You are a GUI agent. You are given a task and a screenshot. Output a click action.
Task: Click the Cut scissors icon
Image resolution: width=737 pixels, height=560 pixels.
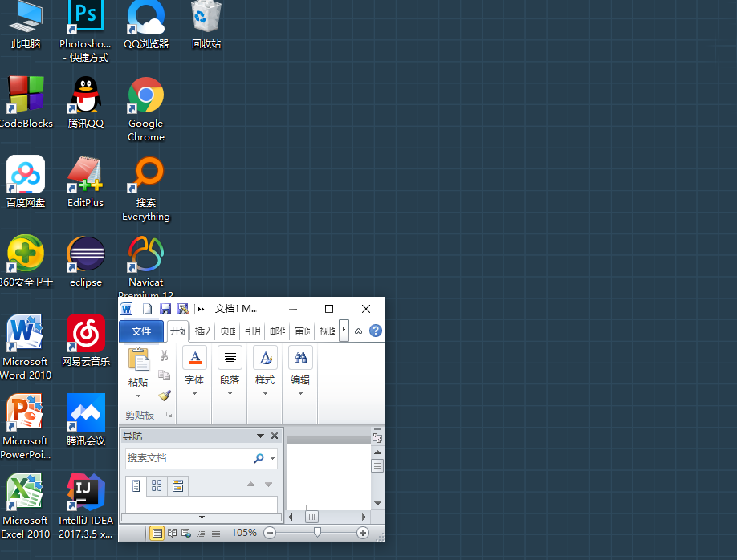tap(164, 355)
